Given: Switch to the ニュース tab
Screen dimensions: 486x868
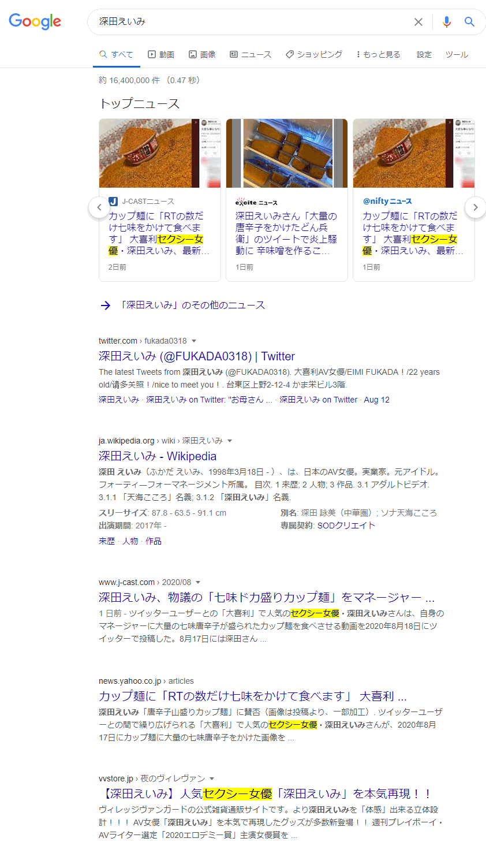Looking at the screenshot, I should point(251,54).
